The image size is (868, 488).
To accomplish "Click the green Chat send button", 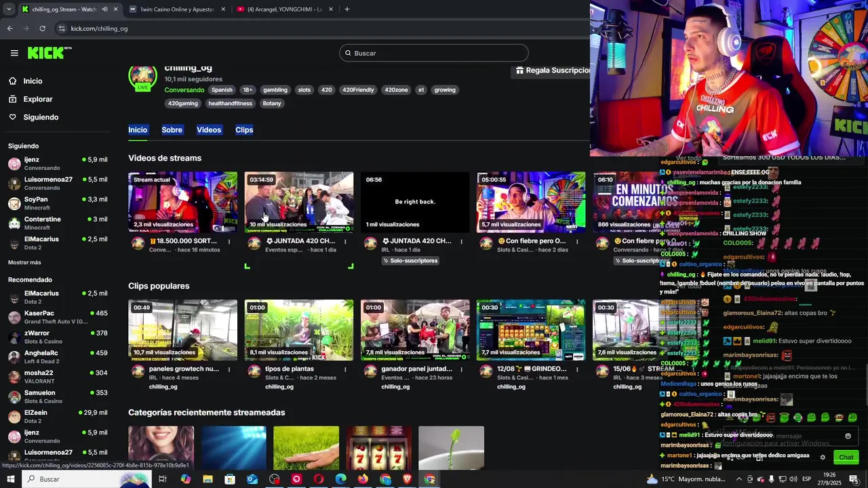I will pos(846,457).
